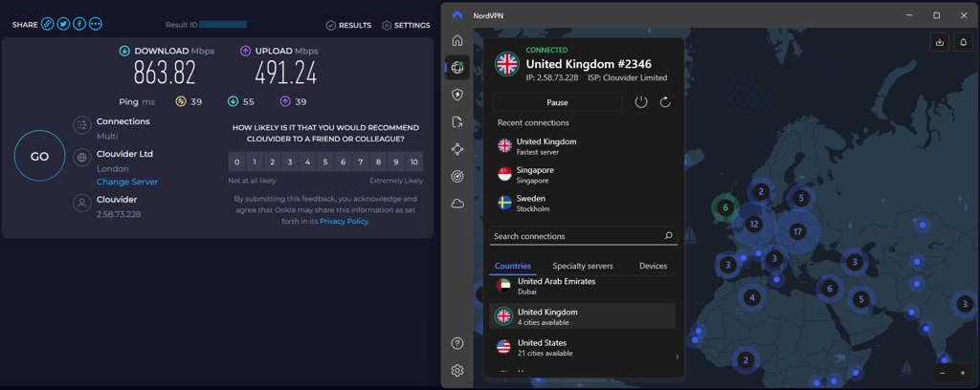
Task: Open Speedtest RESULTS
Action: [348, 26]
